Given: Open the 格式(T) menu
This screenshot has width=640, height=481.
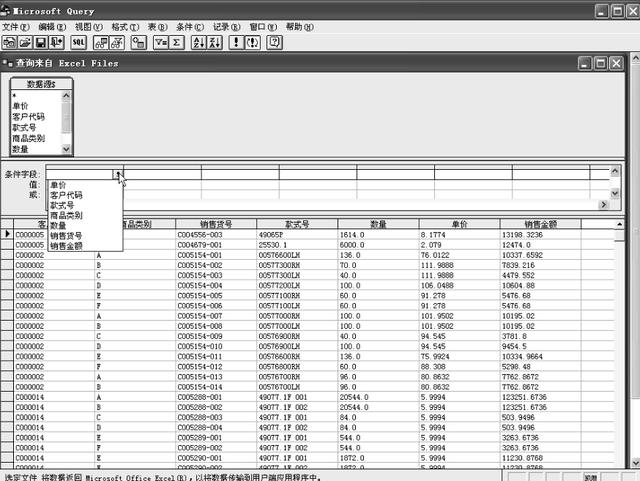Looking at the screenshot, I should 125,27.
